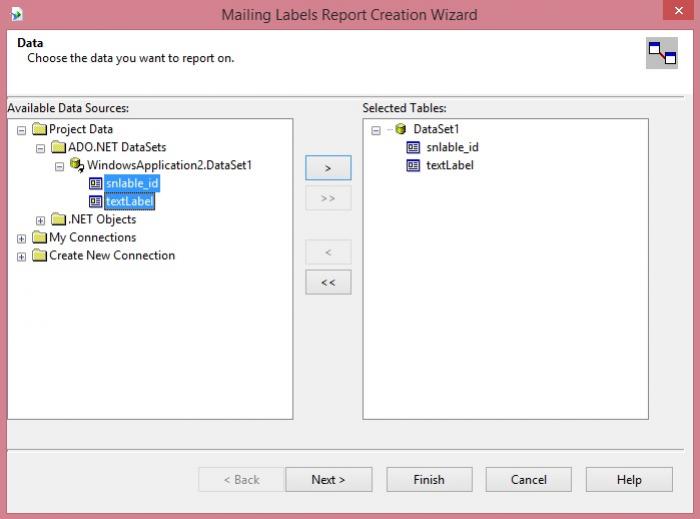
Task: Click the Create New Connection folder icon
Action: click(x=39, y=255)
